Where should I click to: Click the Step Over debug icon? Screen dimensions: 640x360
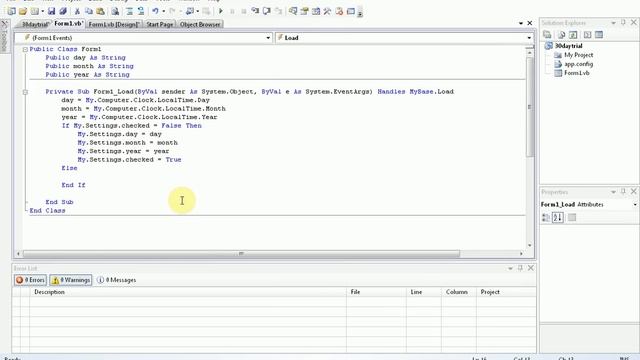click(267, 11)
